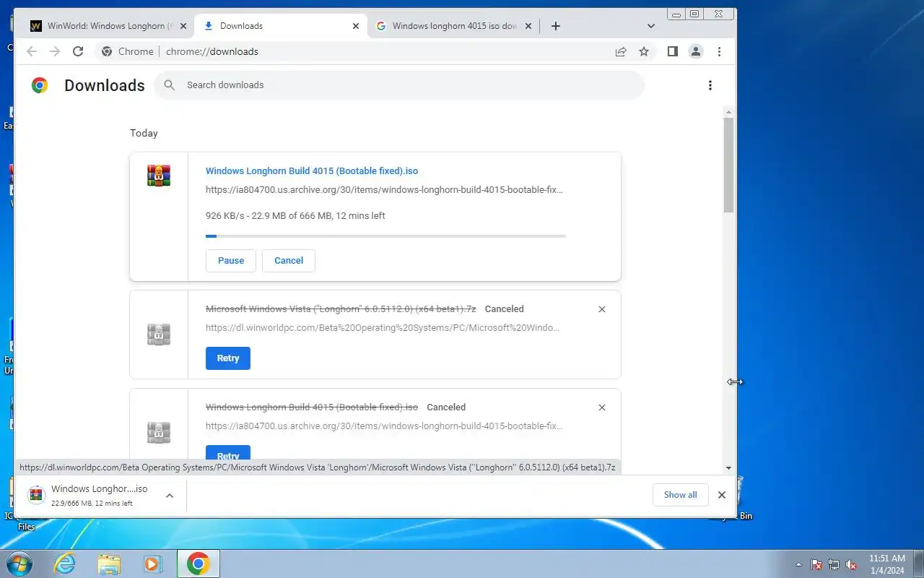Screen dimensions: 924x578
Task: Click Chrome icon in the taskbar
Action: coord(198,564)
